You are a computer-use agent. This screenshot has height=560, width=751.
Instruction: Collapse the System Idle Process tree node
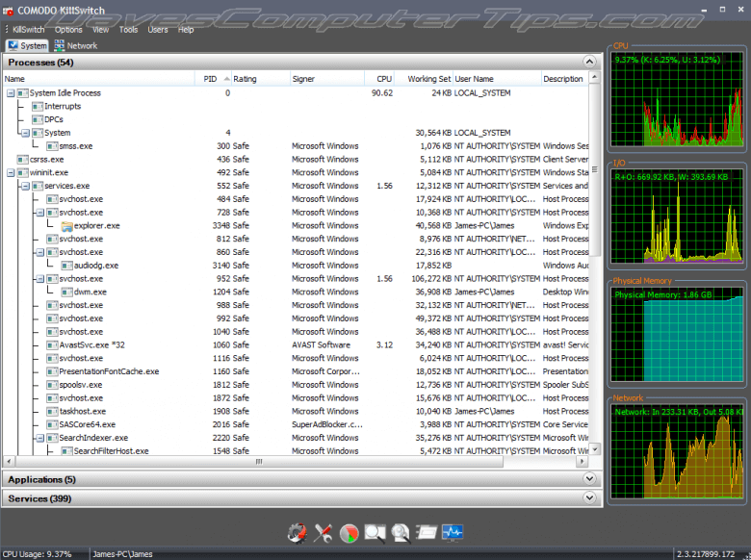[x=11, y=93]
